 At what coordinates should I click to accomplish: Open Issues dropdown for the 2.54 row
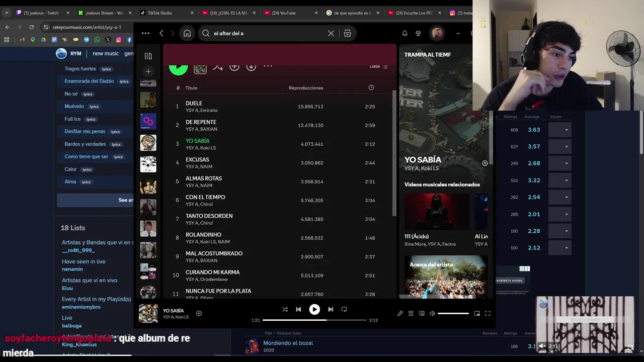(x=560, y=197)
